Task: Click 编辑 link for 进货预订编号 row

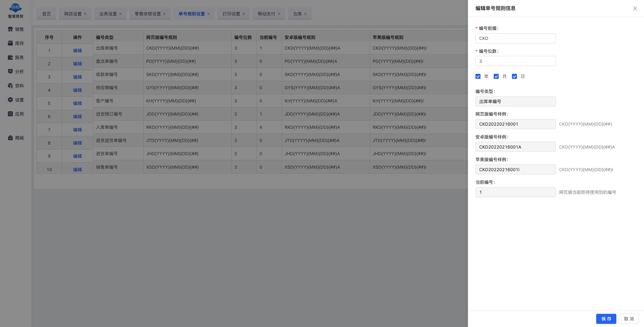Action: click(77, 117)
